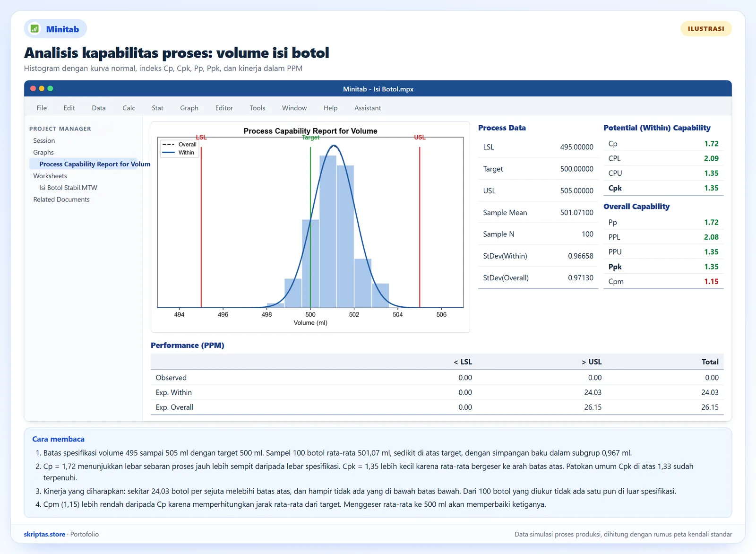Open the Isi Botol Stabil.MTW worksheet
756x554 pixels.
68,188
